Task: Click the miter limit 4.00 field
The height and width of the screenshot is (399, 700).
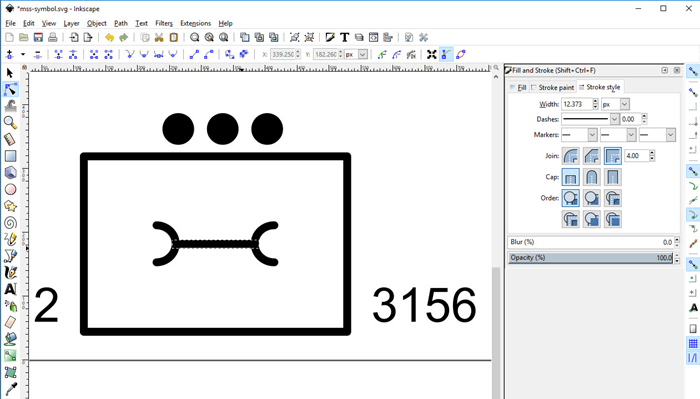Action: [636, 156]
